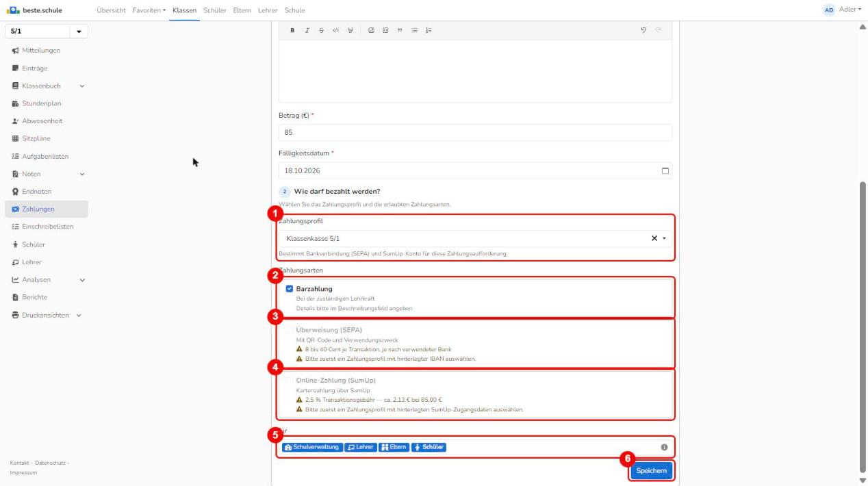Image resolution: width=868 pixels, height=486 pixels.
Task: Open Einschreibelisten in the sidebar
Action: click(x=47, y=227)
